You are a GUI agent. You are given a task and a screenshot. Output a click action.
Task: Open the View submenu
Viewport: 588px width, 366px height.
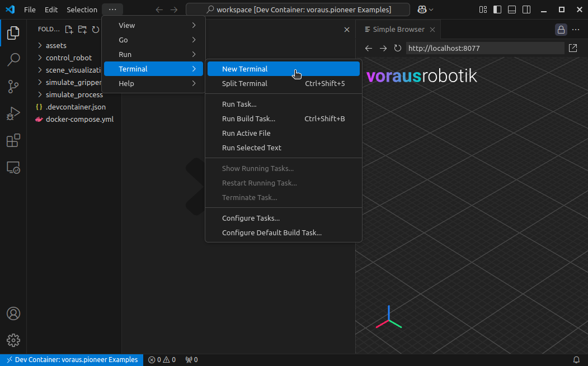coord(153,26)
